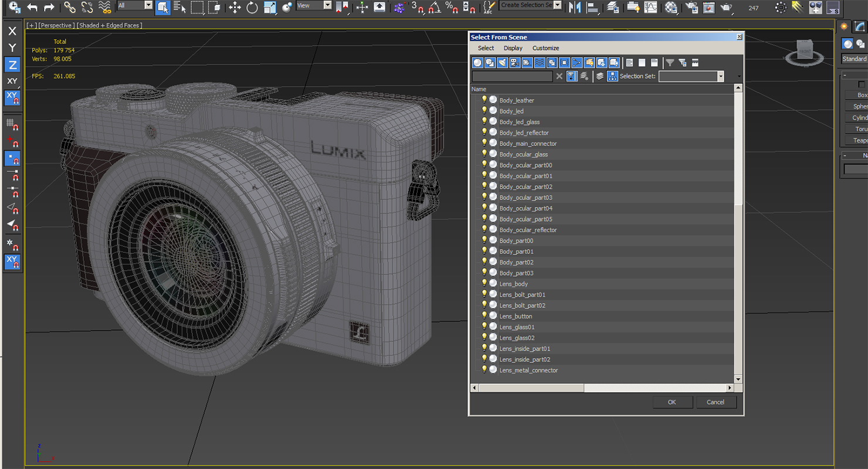868x469 pixels.
Task: Click the Redo arrow in main toolbar
Action: [49, 7]
